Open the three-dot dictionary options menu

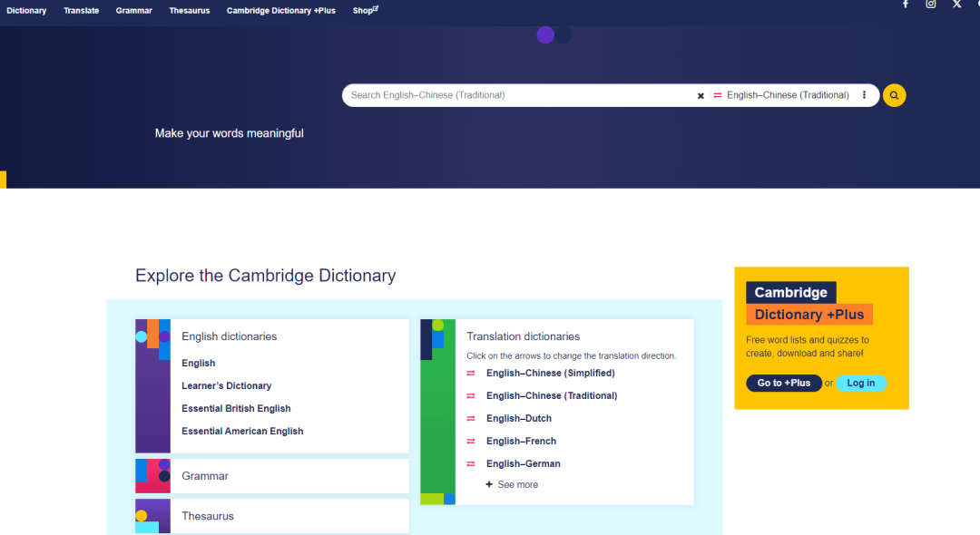[x=865, y=95]
